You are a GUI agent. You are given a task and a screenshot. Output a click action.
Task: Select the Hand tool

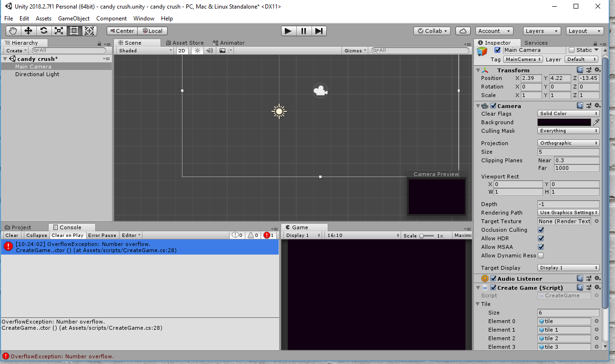pyautogui.click(x=13, y=31)
